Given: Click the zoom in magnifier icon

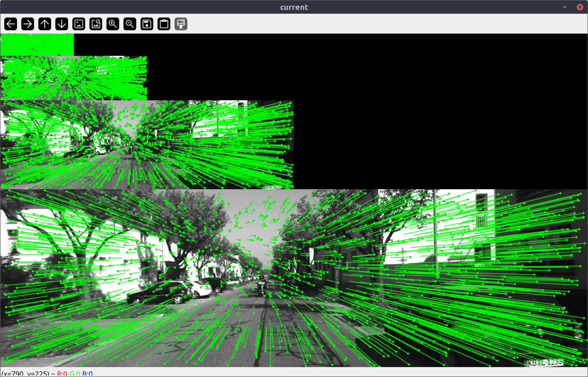Looking at the screenshot, I should pyautogui.click(x=113, y=24).
